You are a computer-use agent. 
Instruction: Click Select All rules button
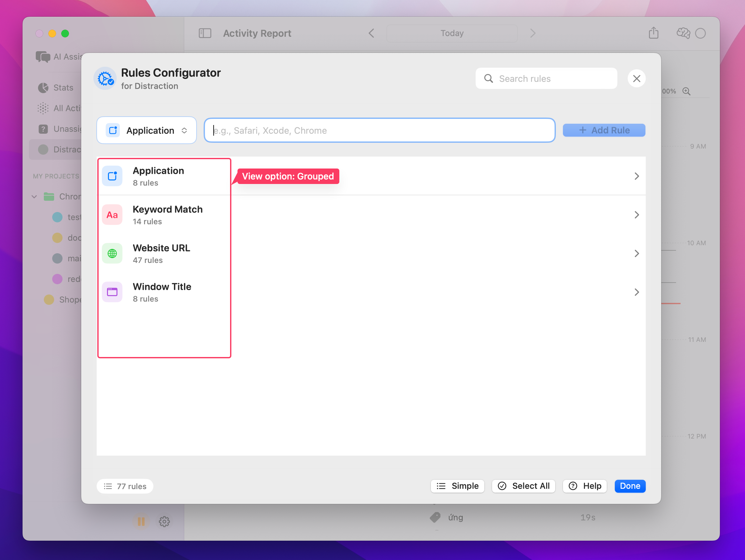pos(523,486)
